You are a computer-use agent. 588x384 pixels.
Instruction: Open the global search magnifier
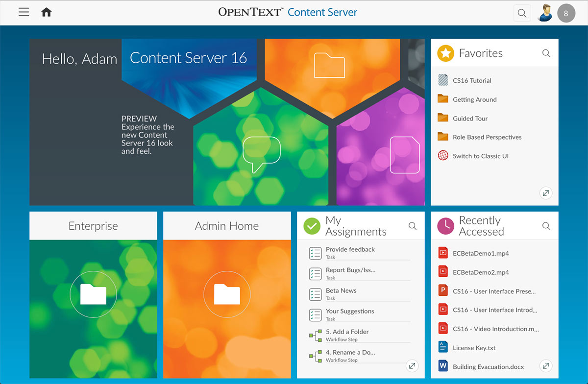click(522, 13)
